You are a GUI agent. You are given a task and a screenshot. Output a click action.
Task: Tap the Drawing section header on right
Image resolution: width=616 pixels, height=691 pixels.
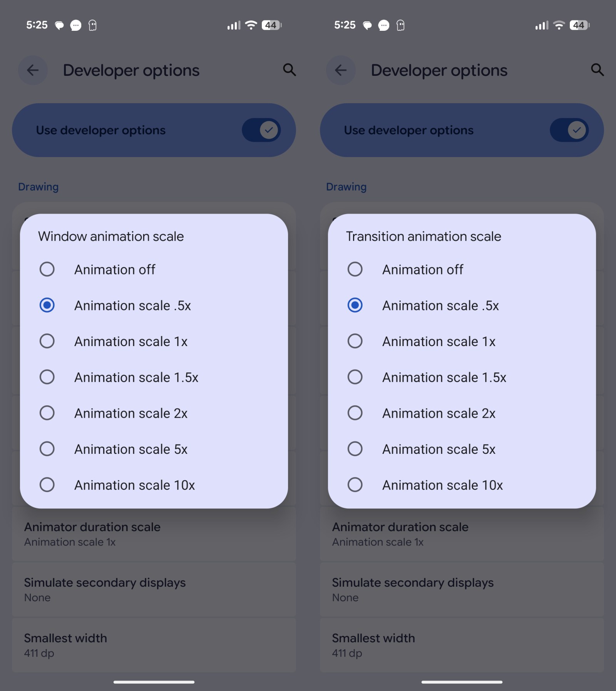coord(346,187)
